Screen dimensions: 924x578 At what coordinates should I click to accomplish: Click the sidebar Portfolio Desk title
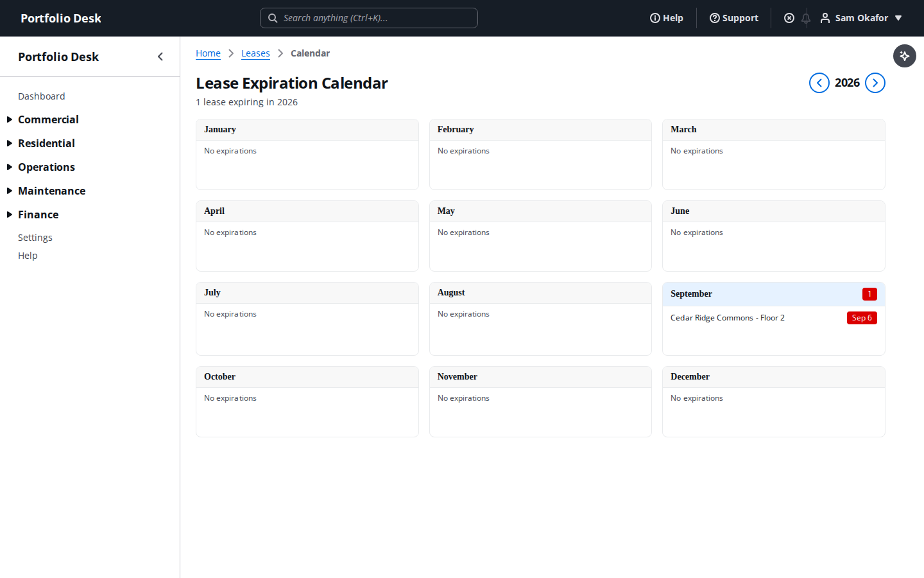pyautogui.click(x=58, y=57)
